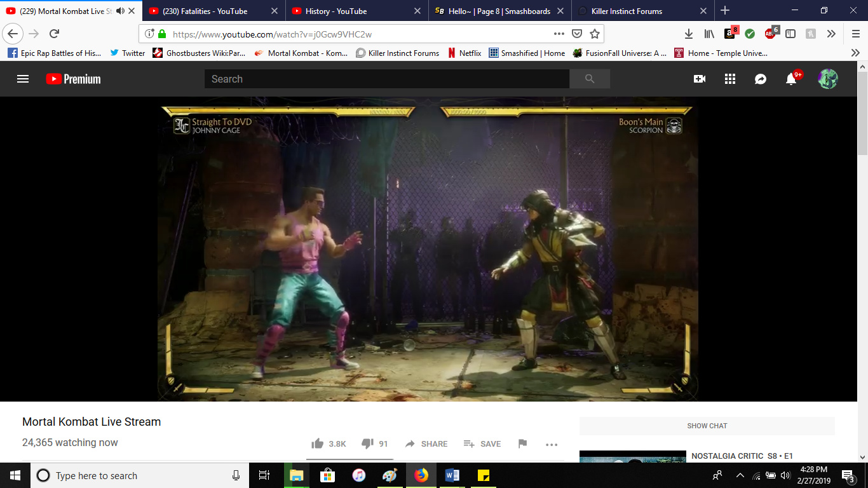Click SAVE to add to playlist
This screenshot has width=868, height=488.
(x=482, y=444)
